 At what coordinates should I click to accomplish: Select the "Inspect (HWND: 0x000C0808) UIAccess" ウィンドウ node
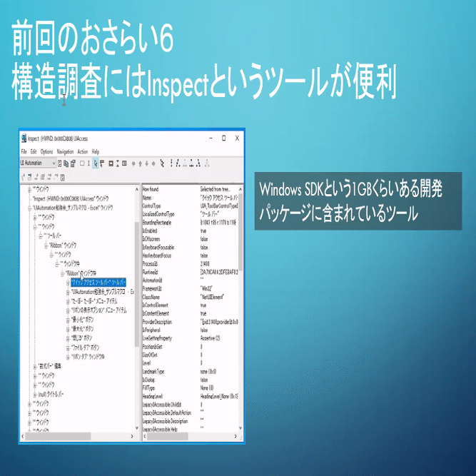[x=71, y=199]
